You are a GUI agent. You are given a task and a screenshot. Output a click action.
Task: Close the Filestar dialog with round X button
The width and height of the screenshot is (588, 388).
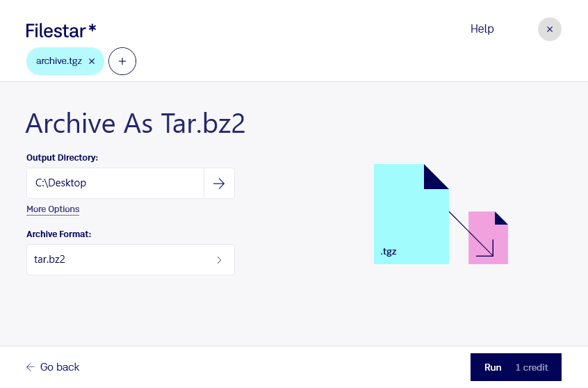[x=549, y=29]
